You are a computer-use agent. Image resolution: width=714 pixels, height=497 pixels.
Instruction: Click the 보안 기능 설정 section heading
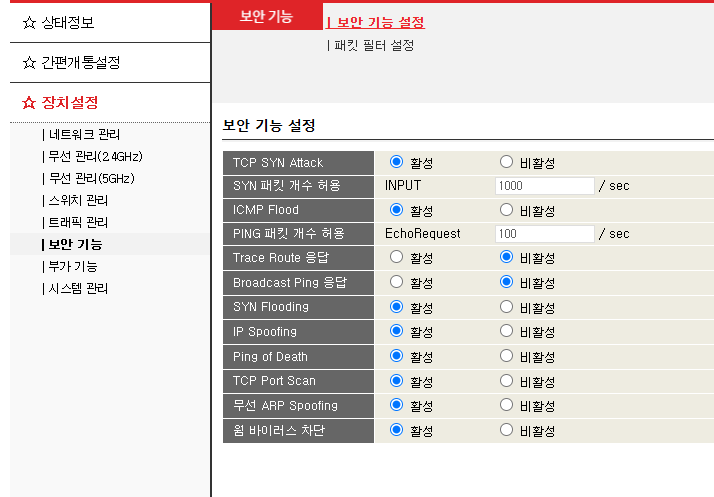269,125
